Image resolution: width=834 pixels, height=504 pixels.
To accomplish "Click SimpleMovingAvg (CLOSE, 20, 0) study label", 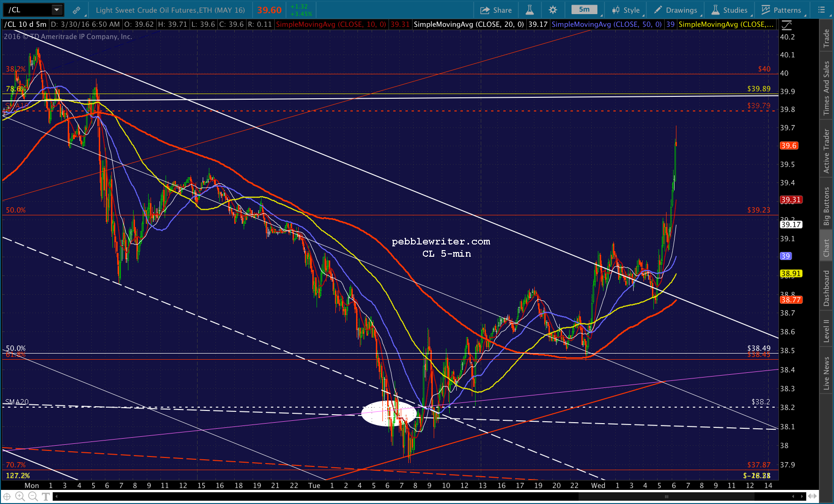I will coord(469,24).
